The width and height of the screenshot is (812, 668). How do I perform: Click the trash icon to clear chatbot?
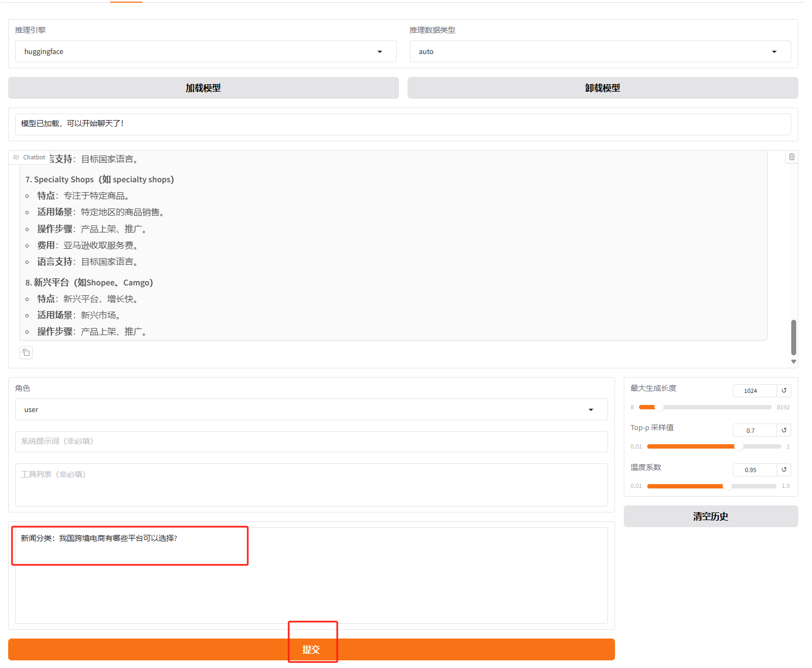791,157
